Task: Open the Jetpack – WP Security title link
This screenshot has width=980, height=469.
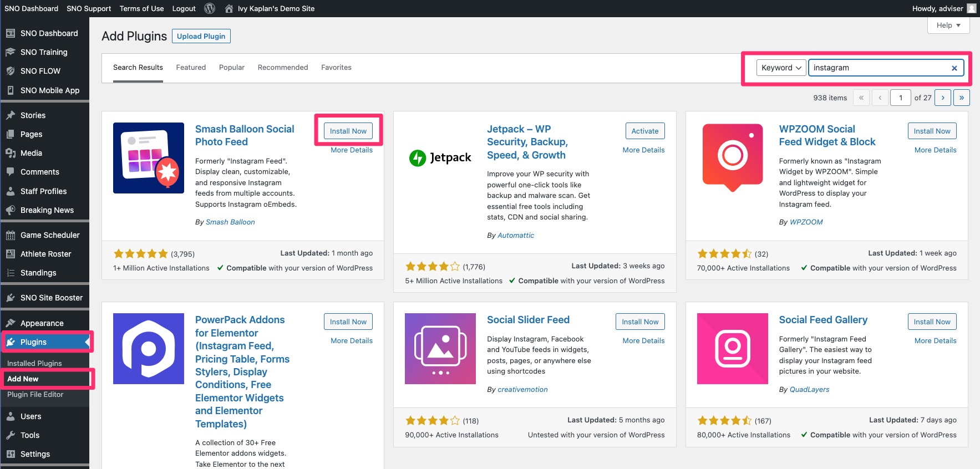Action: (527, 142)
